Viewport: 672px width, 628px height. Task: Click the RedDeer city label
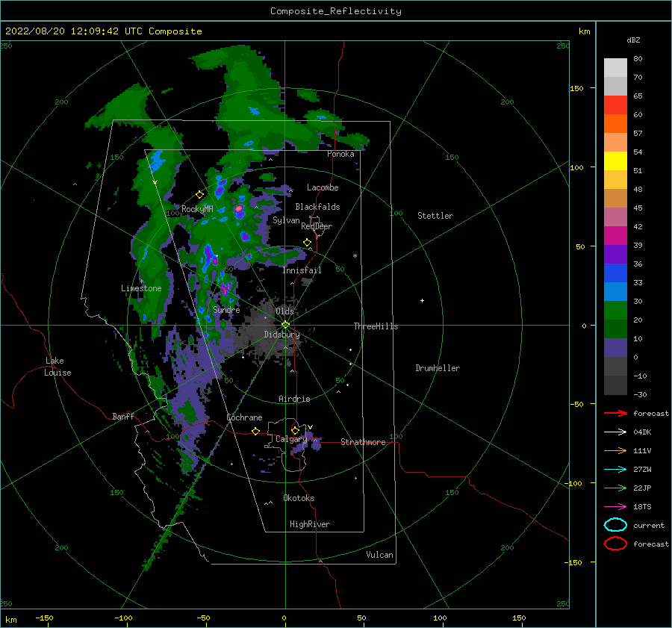click(x=317, y=226)
